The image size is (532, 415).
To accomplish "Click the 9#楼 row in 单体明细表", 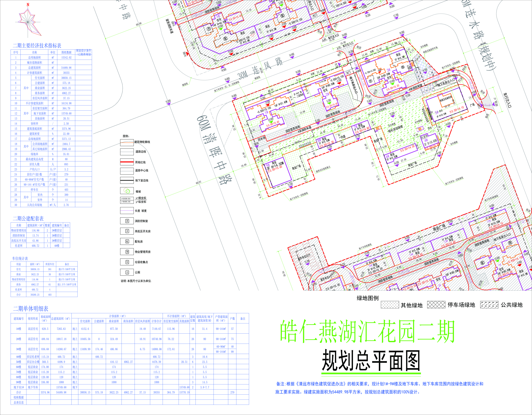I will (130, 382).
